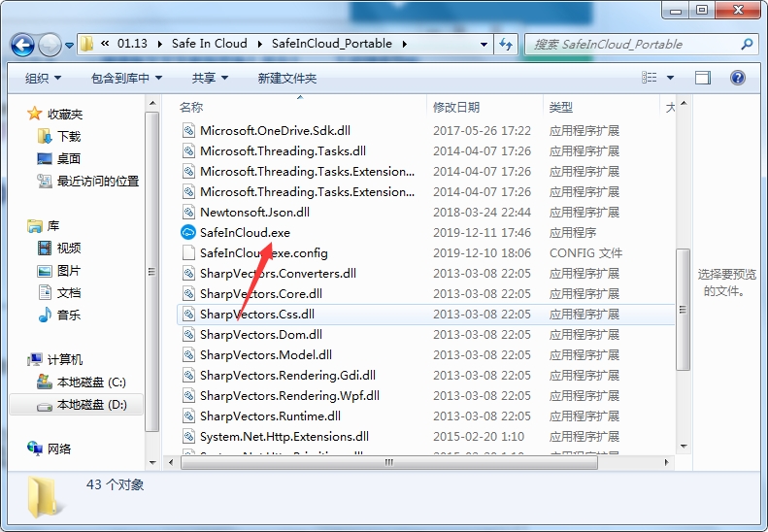Click the SafeInCloud.exe blue cloud icon

point(188,232)
